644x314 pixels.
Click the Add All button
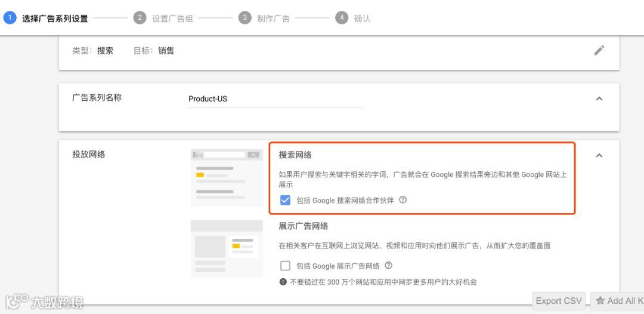click(x=617, y=301)
